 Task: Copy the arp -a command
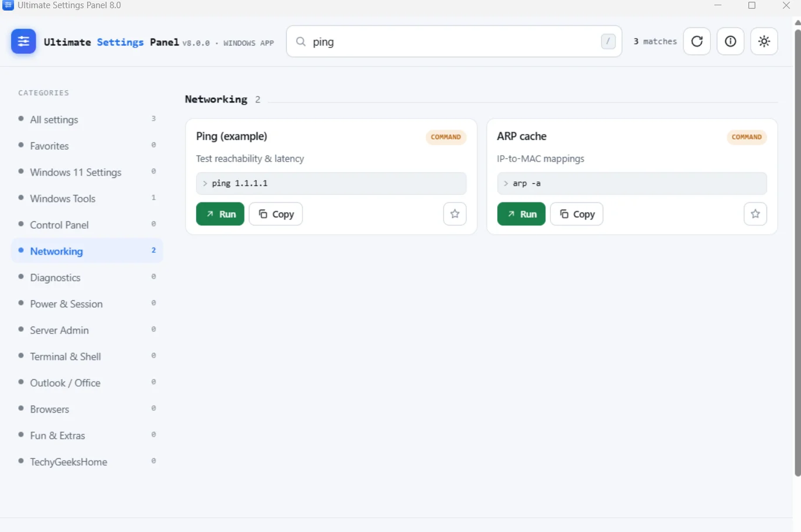click(x=576, y=214)
